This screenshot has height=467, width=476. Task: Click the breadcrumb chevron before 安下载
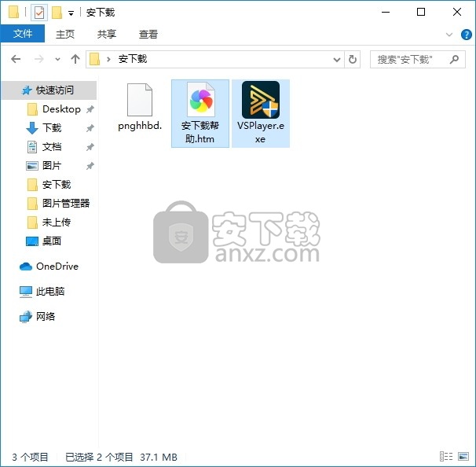108,59
